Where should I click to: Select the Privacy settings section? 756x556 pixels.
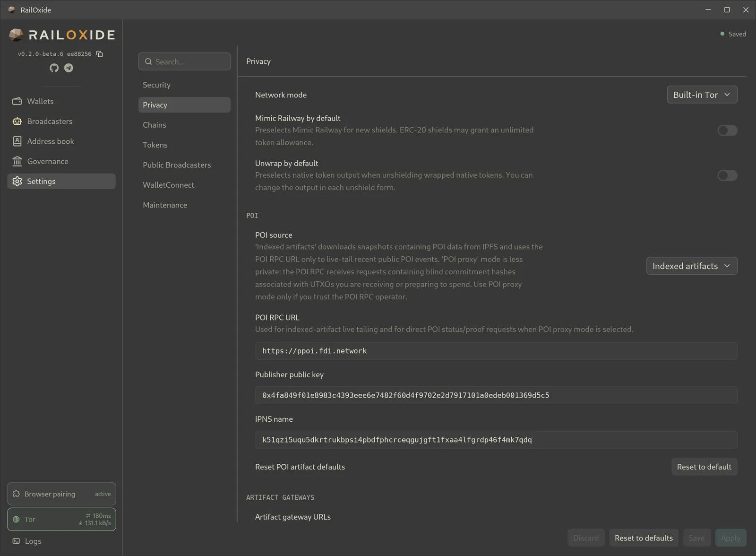[x=184, y=105]
